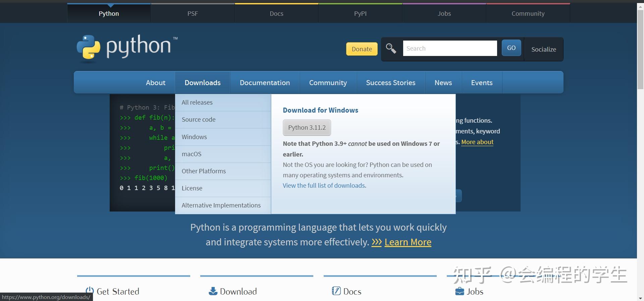The width and height of the screenshot is (644, 301).
Task: Go to the PyPI top tab
Action: click(360, 13)
